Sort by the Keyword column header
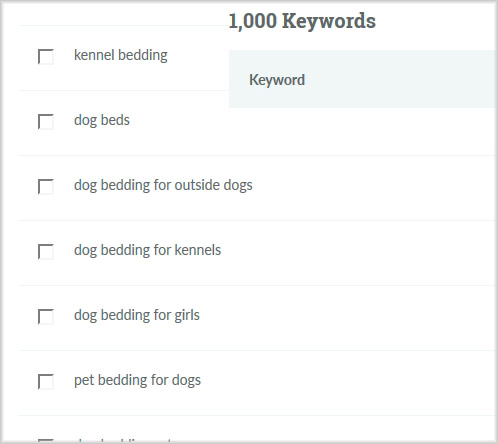The image size is (498, 444). [x=277, y=80]
